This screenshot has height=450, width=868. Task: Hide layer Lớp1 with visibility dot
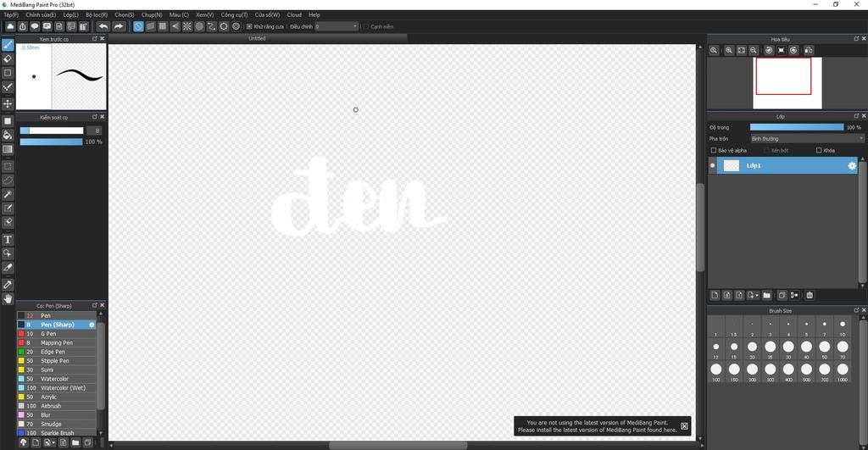[x=712, y=165]
